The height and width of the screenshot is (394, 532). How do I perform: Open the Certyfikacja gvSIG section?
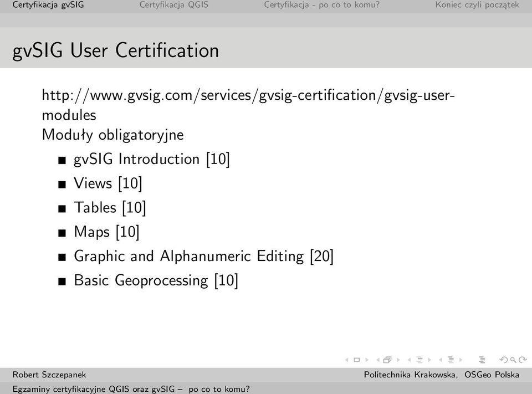tap(48, 5)
